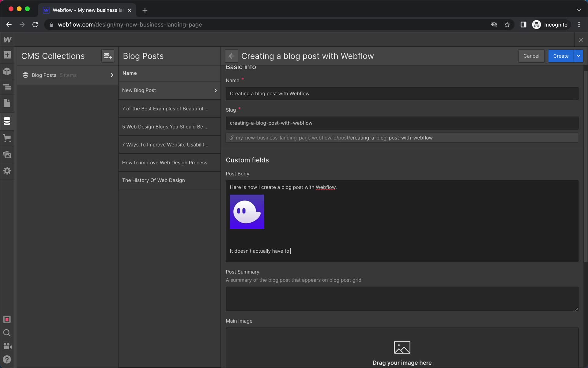Select How to improve Web Design Process
The image size is (588, 368).
169,163
